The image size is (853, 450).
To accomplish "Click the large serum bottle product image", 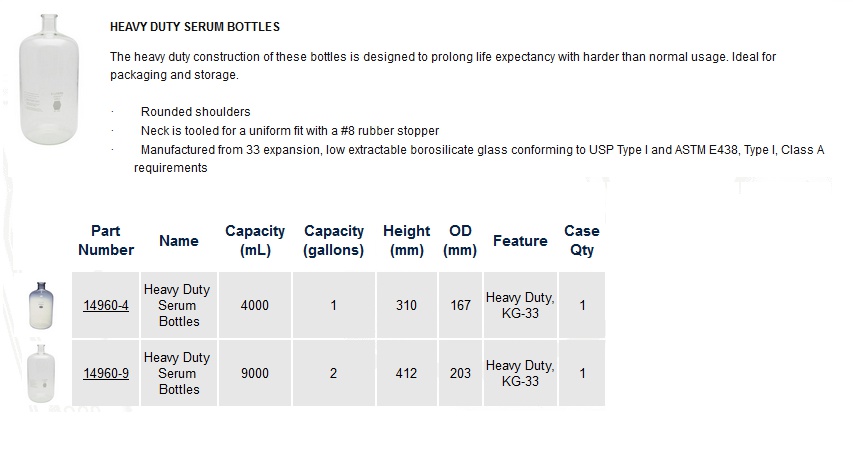I will 48,79.
